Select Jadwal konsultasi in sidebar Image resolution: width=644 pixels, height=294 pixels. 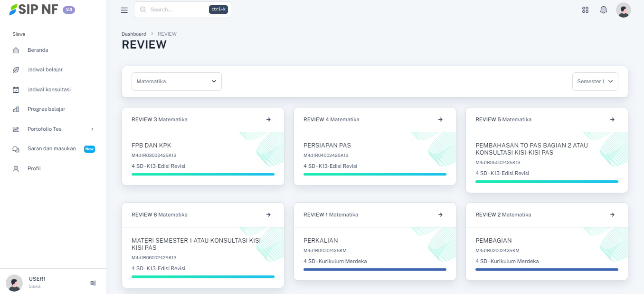tap(48, 89)
